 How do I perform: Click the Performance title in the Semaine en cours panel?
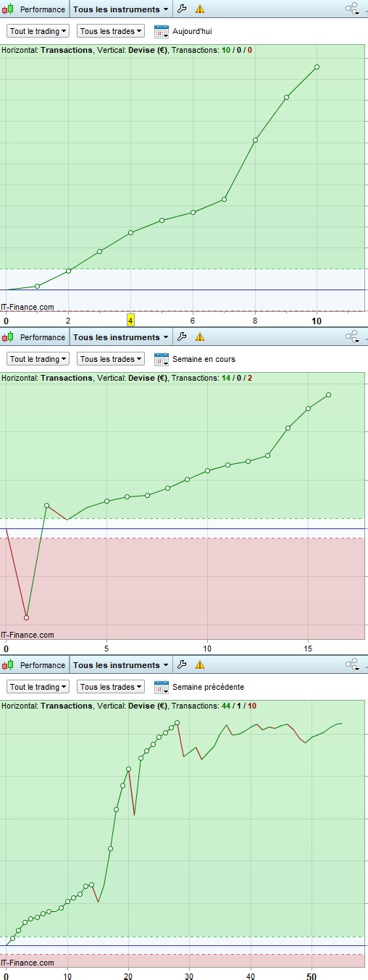click(x=42, y=337)
